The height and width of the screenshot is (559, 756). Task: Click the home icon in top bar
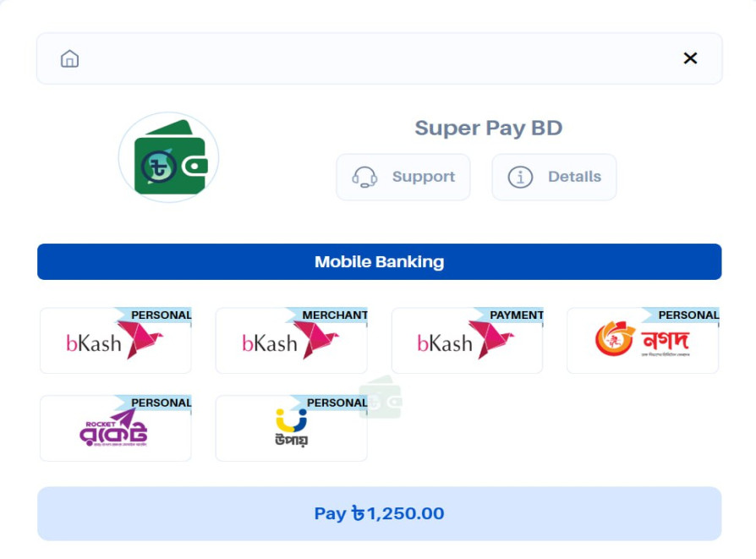[69, 58]
